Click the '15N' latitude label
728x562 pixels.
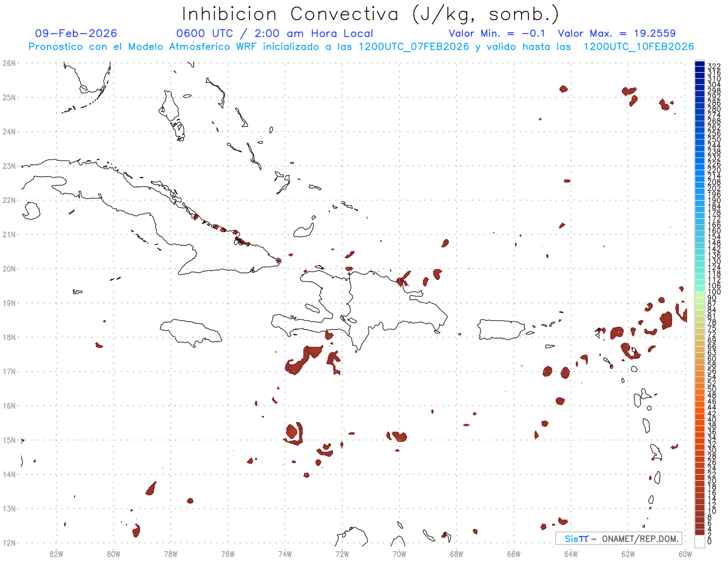[x=9, y=440]
